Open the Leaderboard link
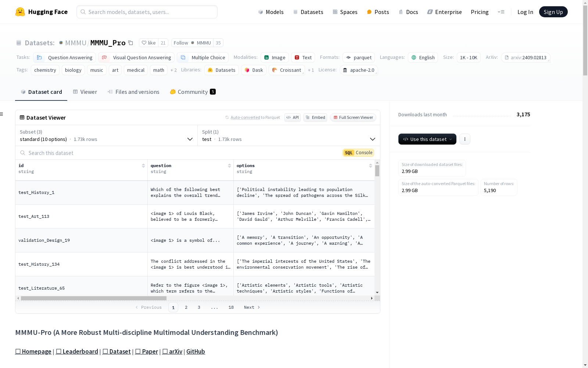Image resolution: width=588 pixels, height=368 pixels. [77, 351]
